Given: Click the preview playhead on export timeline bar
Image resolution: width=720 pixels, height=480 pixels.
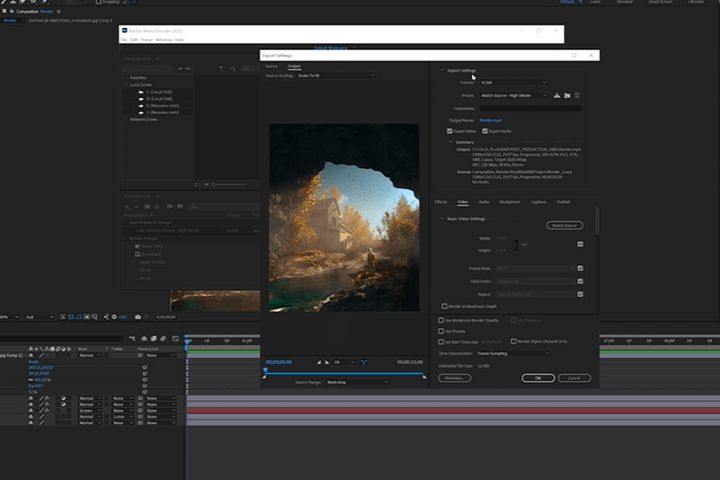Looking at the screenshot, I should click(x=265, y=370).
